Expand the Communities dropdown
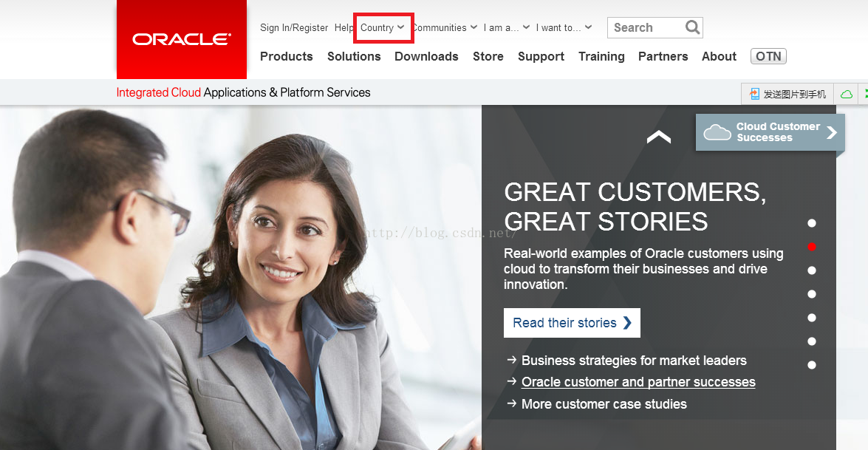 pos(445,27)
